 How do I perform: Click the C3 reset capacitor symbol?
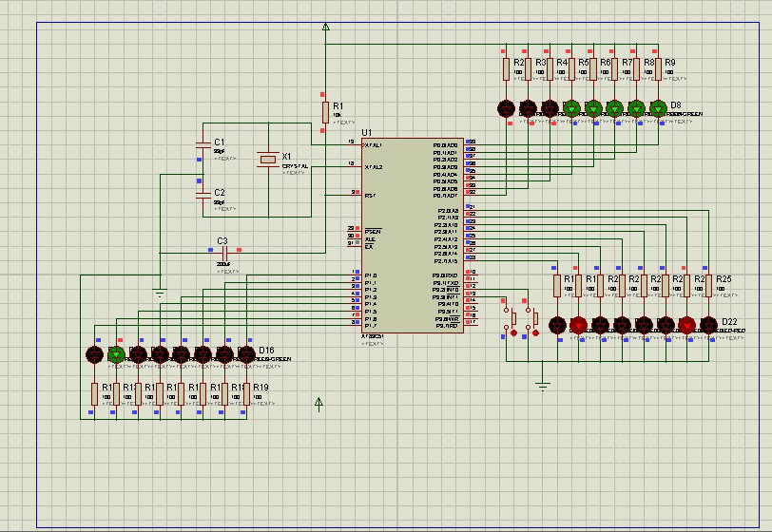pyautogui.click(x=224, y=252)
